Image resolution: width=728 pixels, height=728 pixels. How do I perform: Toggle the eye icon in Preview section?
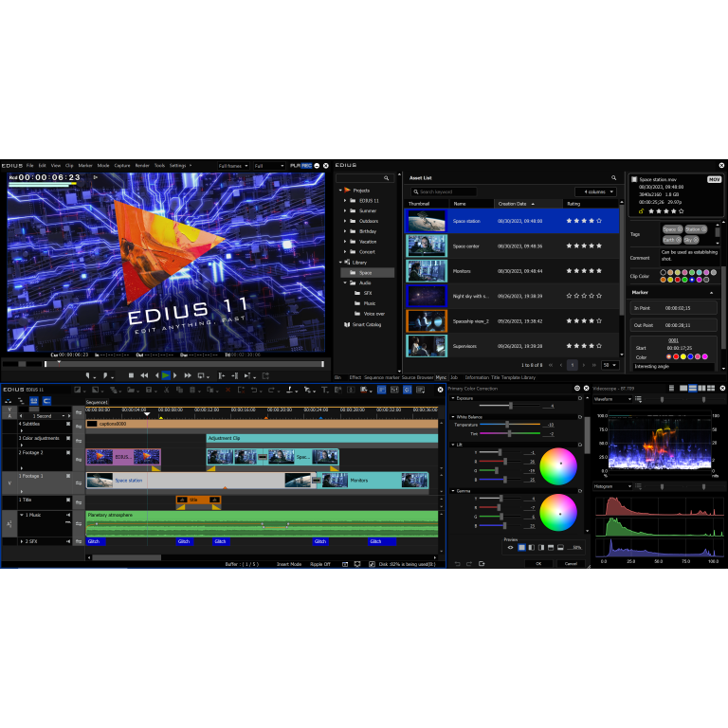(511, 547)
